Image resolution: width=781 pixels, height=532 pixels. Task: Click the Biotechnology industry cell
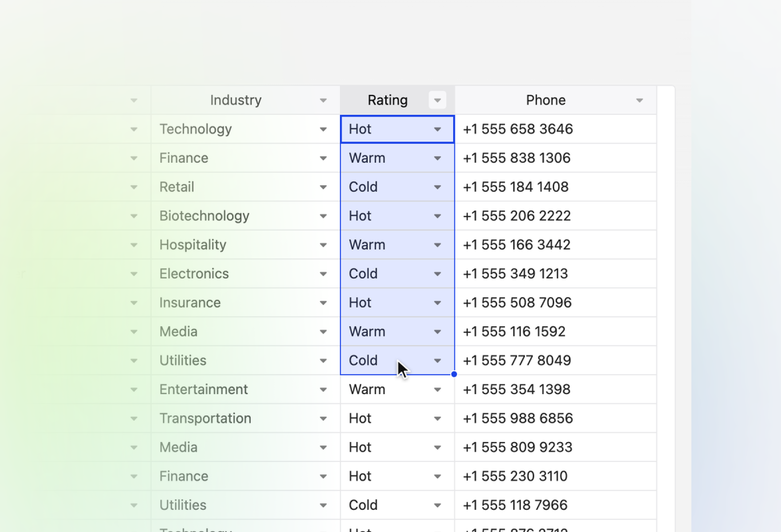pos(245,215)
